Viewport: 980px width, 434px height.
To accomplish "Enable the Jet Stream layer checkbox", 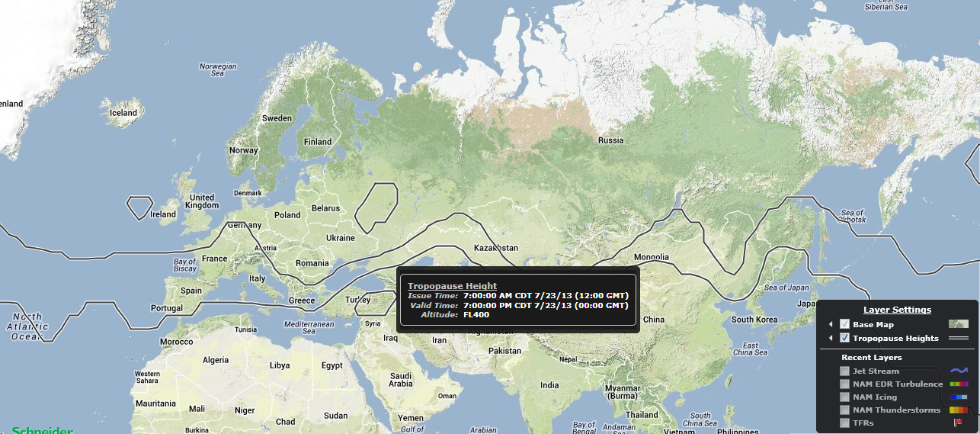I will coord(844,371).
